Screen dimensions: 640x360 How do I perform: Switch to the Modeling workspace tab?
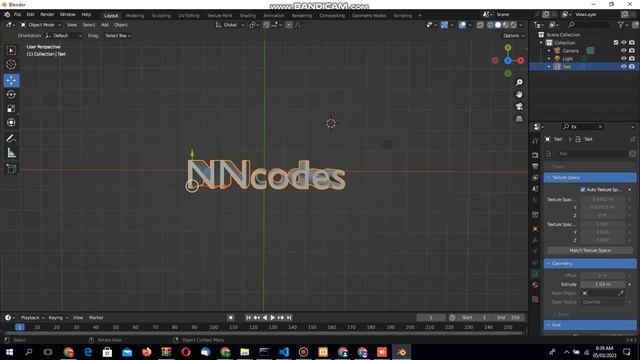[135, 16]
